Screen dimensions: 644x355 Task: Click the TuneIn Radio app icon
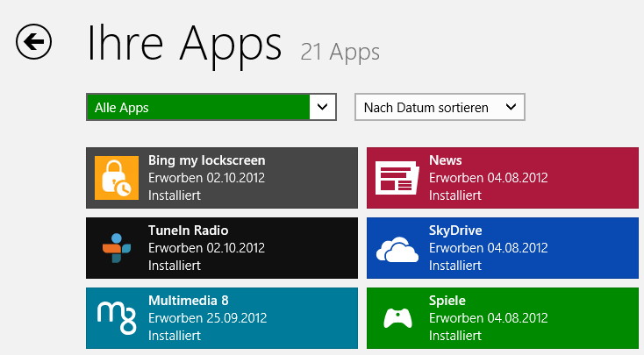tap(117, 248)
